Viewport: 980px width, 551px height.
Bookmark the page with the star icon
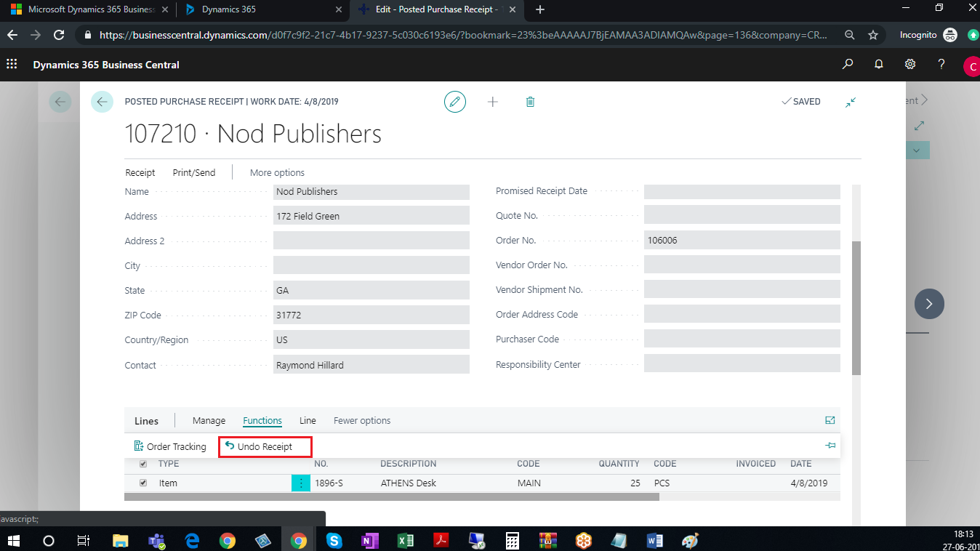coord(873,35)
